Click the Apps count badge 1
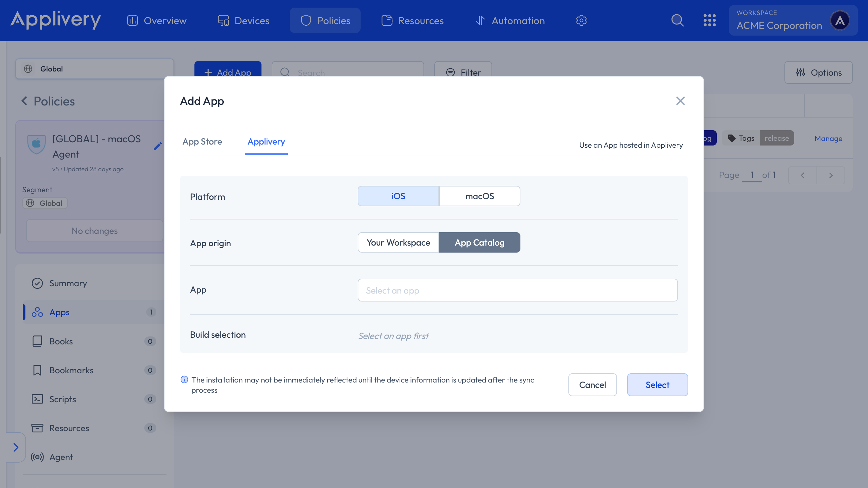 [151, 312]
